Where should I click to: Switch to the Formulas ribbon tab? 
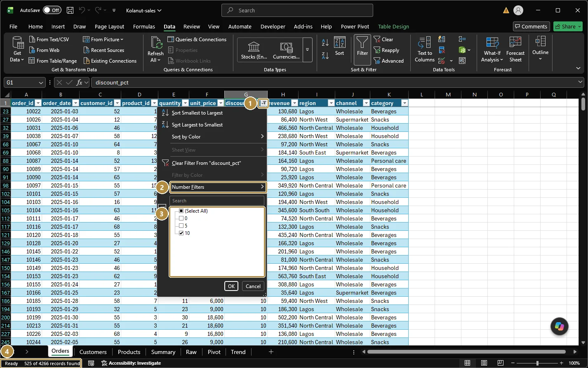(144, 26)
